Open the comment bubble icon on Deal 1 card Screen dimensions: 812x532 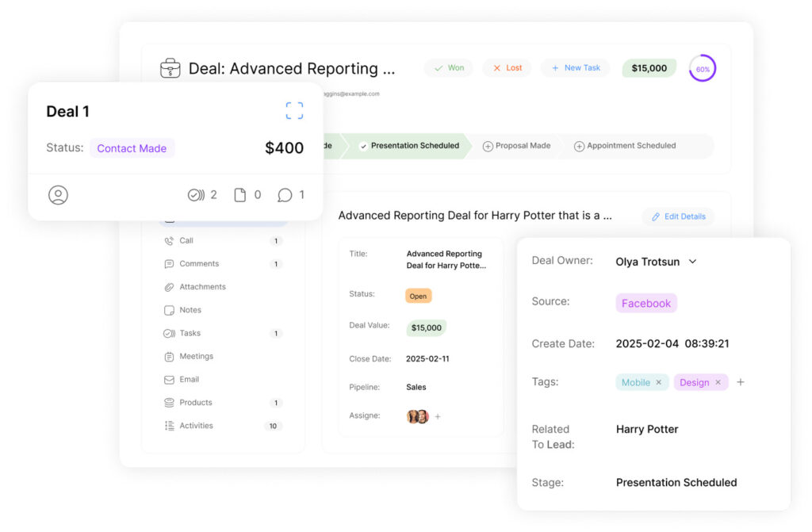coord(285,195)
